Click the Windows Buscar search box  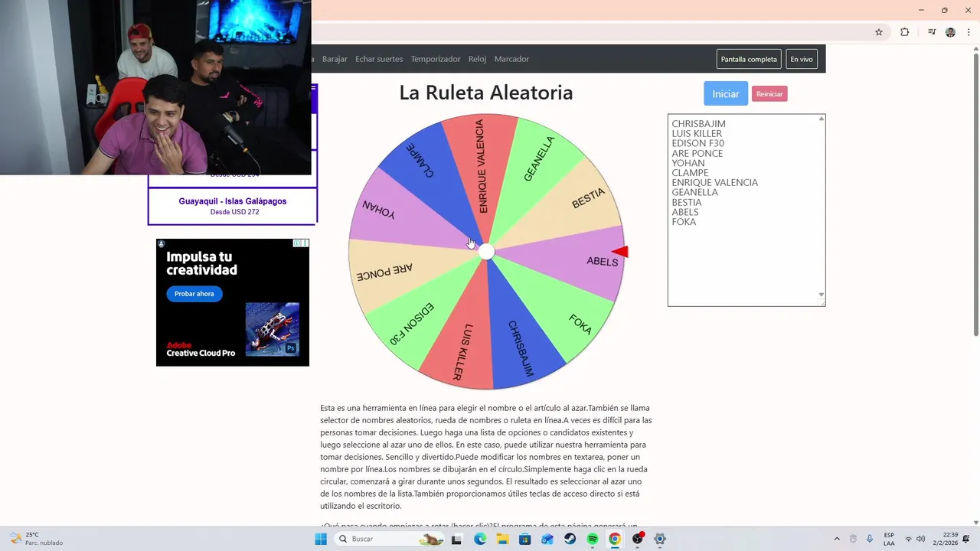390,539
